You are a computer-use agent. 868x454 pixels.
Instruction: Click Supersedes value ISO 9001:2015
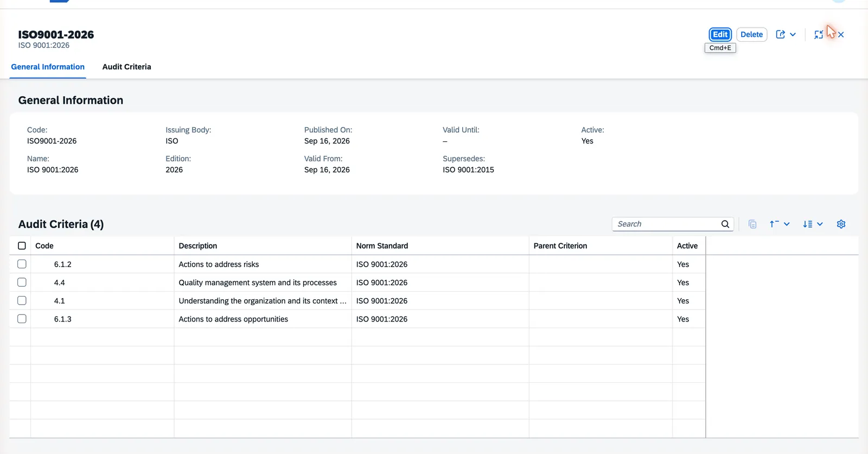point(468,170)
